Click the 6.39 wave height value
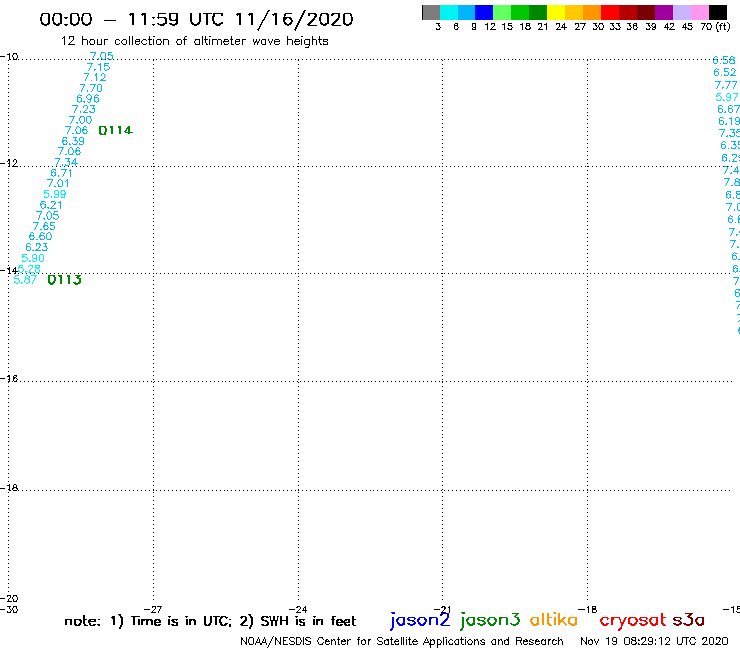The width and height of the screenshot is (740, 650). click(73, 141)
